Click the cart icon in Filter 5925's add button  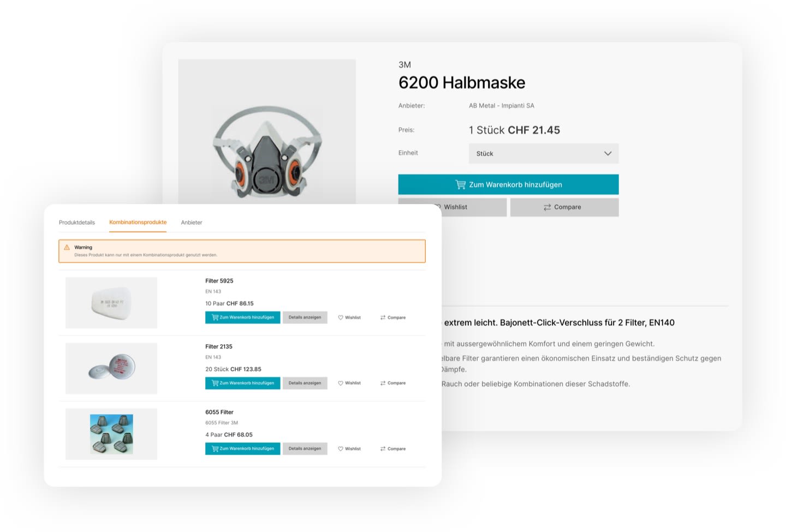coord(215,318)
